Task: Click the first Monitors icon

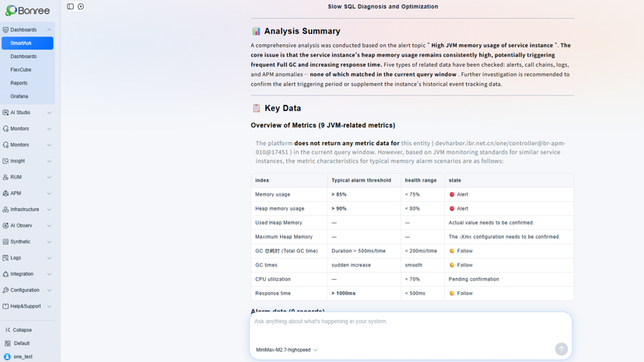Action: [x=5, y=128]
